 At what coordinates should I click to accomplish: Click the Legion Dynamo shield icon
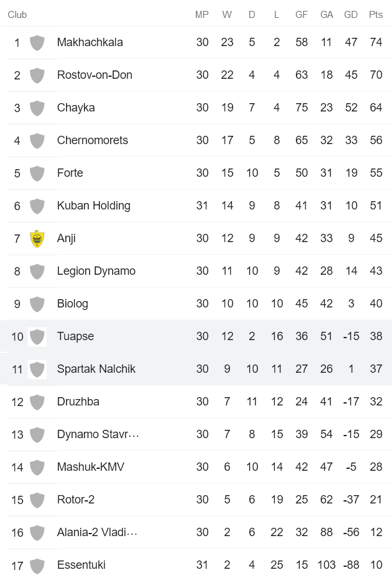pyautogui.click(x=38, y=271)
